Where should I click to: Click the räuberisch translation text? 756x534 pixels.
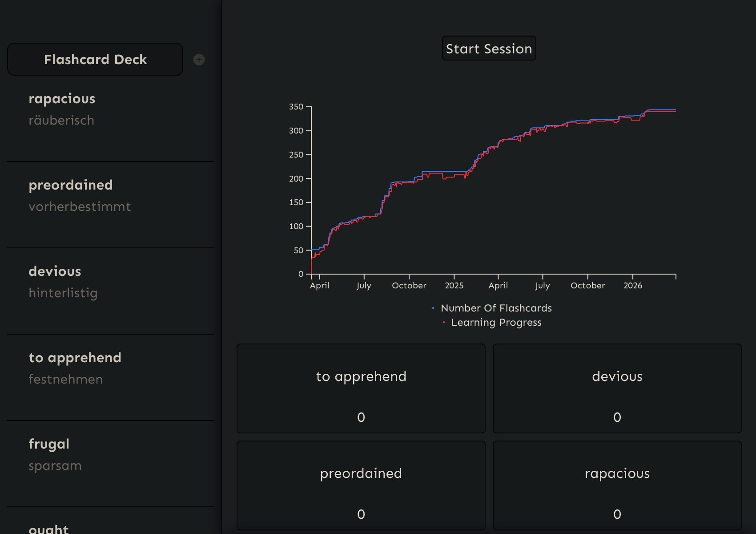tap(61, 120)
